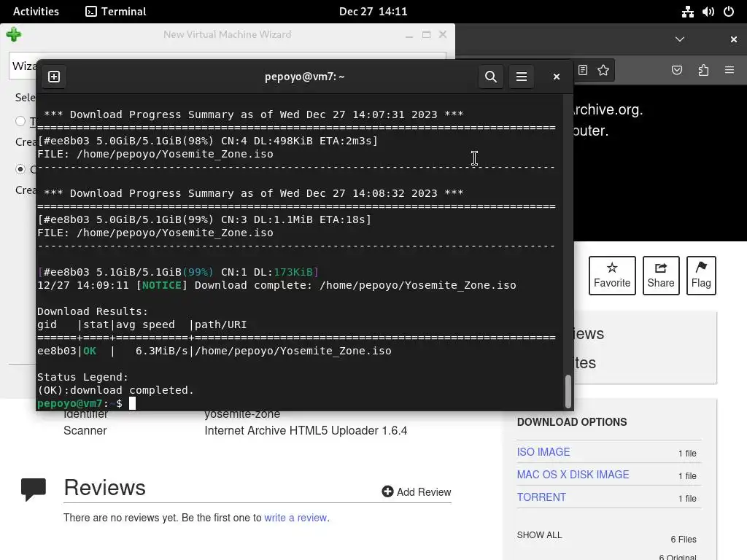Open the Firefox extensions puzzle icon

(x=703, y=71)
